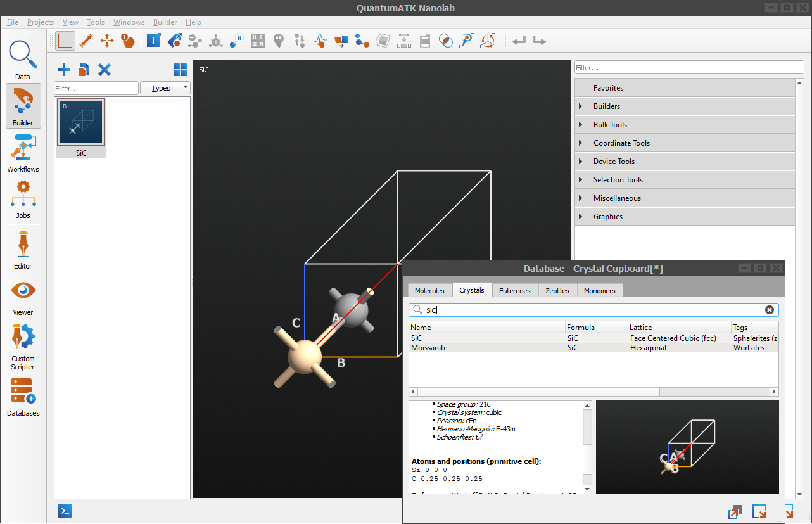Click the gray film strip tool

pos(425,41)
